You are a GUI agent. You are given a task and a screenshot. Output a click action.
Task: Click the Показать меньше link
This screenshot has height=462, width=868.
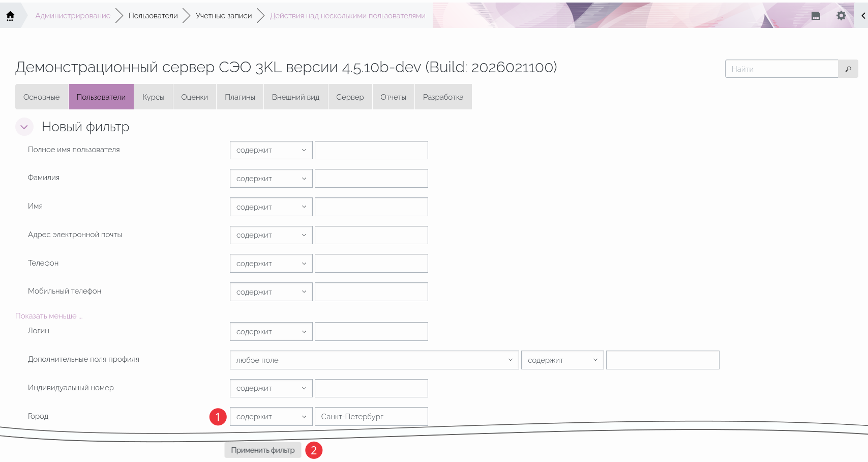pyautogui.click(x=48, y=316)
